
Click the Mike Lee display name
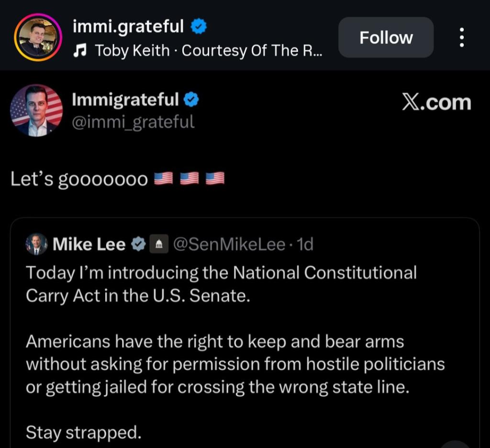click(89, 244)
